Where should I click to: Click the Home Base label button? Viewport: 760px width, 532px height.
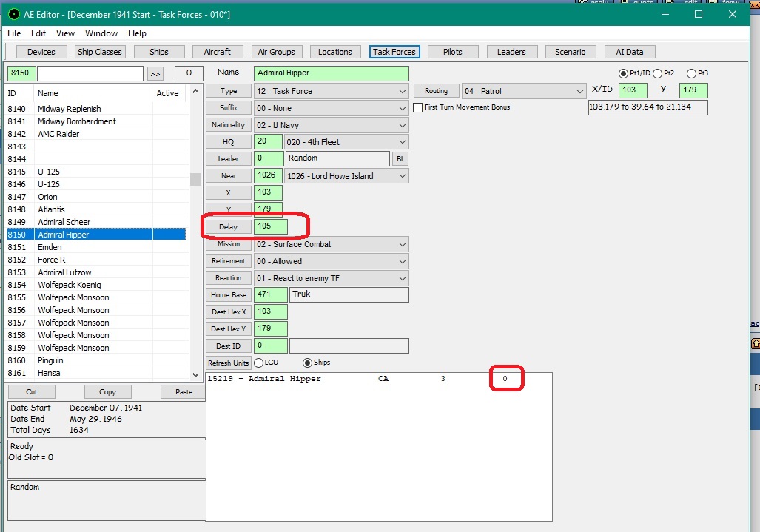228,295
